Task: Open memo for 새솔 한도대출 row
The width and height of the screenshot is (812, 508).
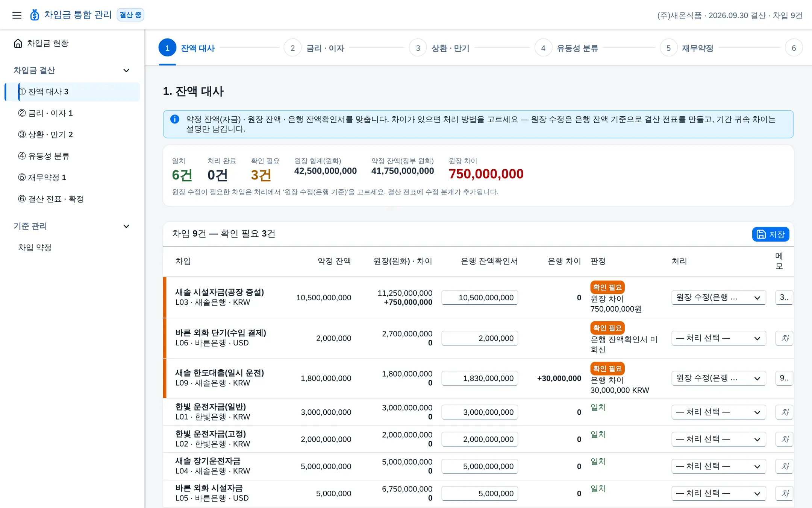Action: (x=784, y=378)
